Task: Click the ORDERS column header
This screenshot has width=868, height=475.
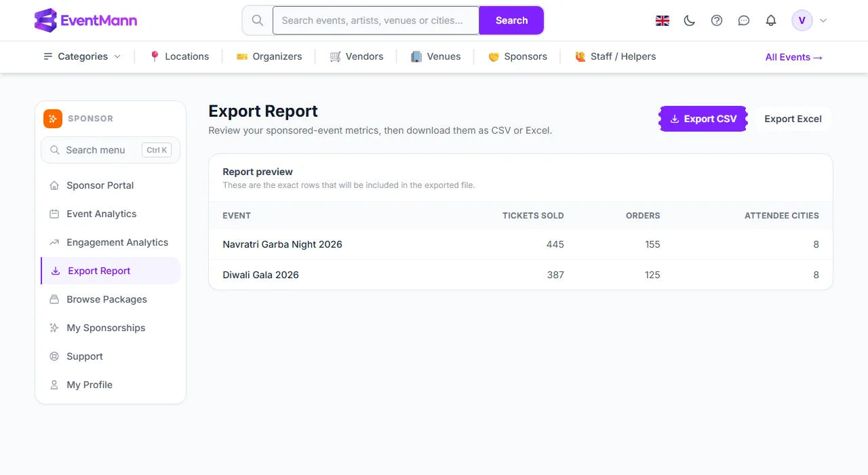Action: click(643, 216)
